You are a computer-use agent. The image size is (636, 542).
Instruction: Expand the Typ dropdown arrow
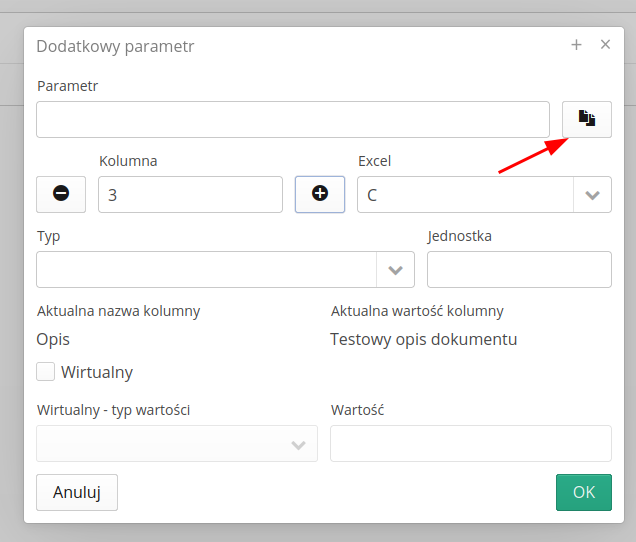coord(395,270)
